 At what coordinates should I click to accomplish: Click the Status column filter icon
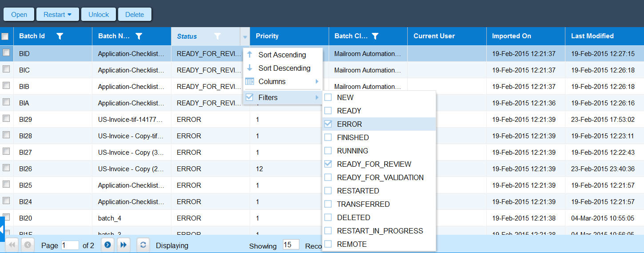217,36
